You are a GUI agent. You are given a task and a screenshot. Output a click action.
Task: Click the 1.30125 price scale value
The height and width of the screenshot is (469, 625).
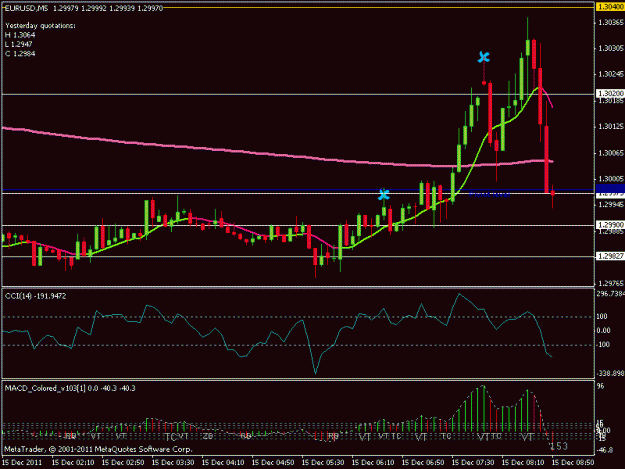(611, 126)
